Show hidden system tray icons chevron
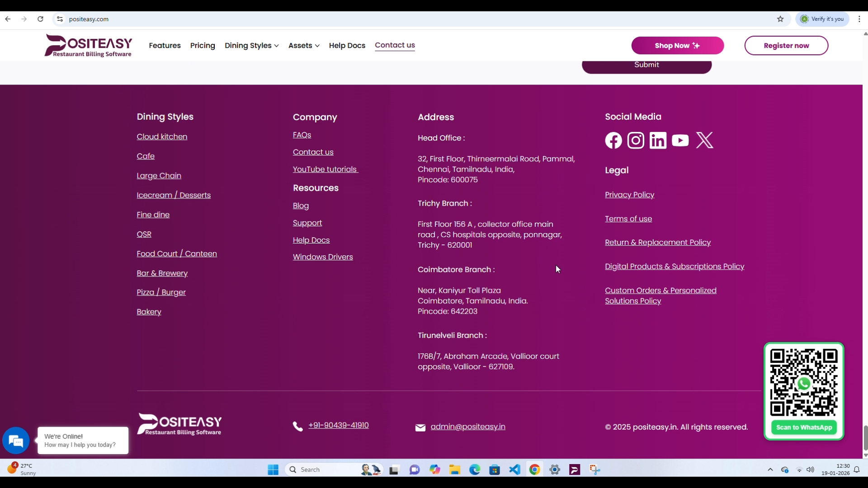The width and height of the screenshot is (868, 488). [770, 469]
